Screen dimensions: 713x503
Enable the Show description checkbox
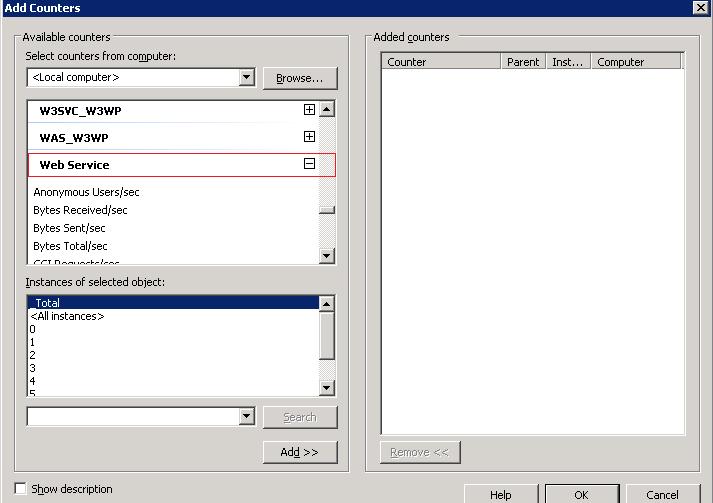pyautogui.click(x=20, y=488)
